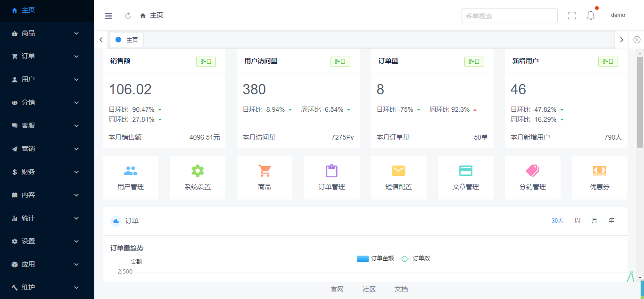Toggle fullscreen mode icon
The height and width of the screenshot is (299, 644).
point(572,16)
